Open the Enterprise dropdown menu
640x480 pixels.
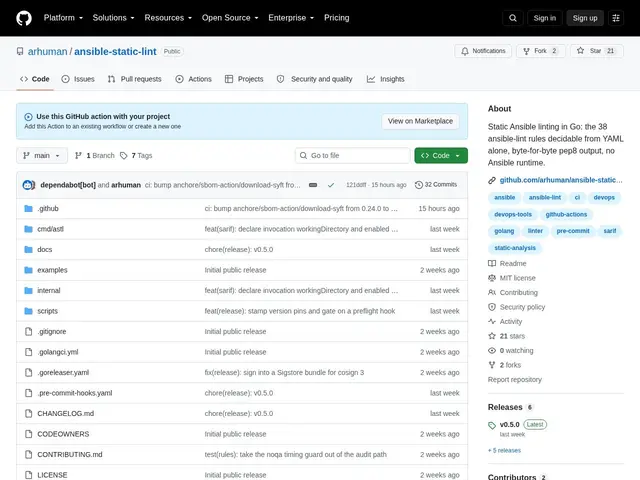291,18
